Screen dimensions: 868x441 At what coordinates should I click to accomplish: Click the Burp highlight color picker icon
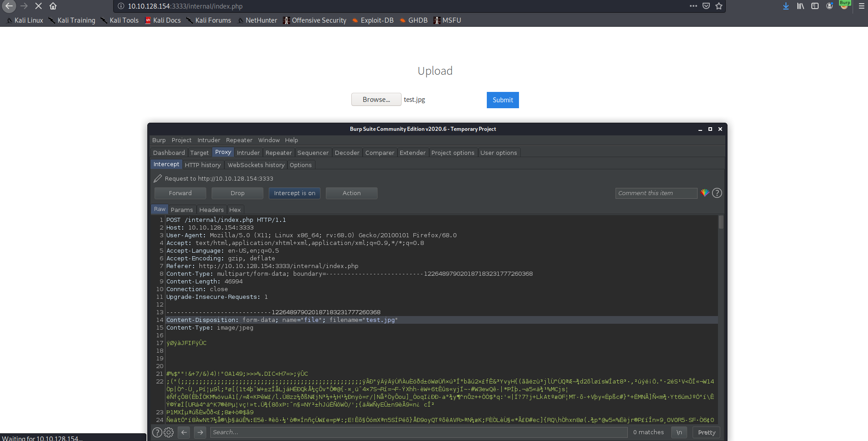(704, 193)
